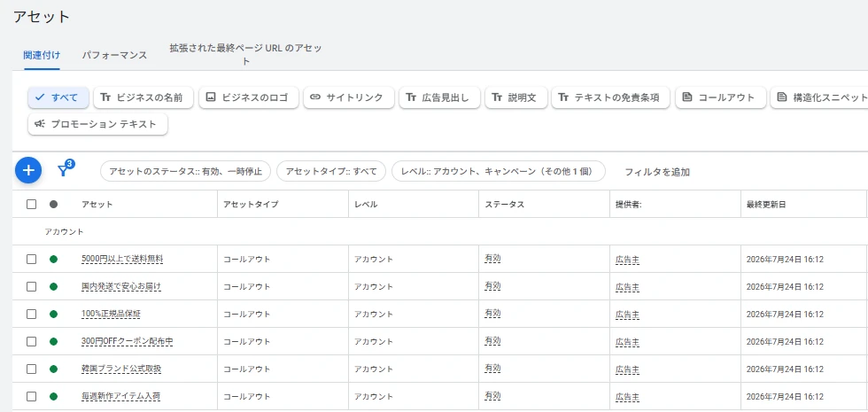Screen dimensions: 868x412
Task: Filter by テキストの免責条項 chip
Action: [610, 97]
